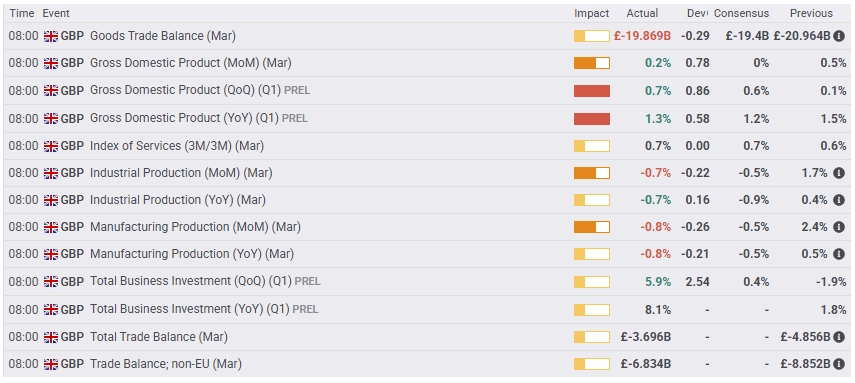Click info icon on Industrial Production (YoY) row
The height and width of the screenshot is (383, 855).
click(840, 200)
